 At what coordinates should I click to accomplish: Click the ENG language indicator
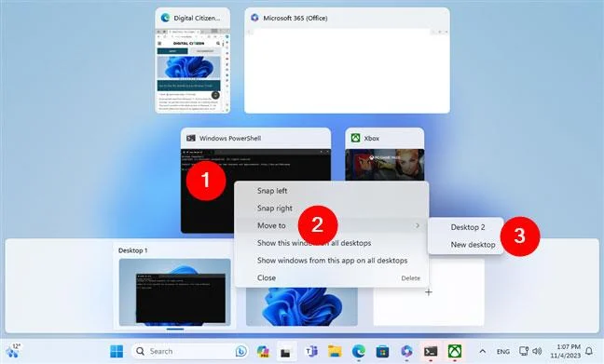tap(503, 352)
